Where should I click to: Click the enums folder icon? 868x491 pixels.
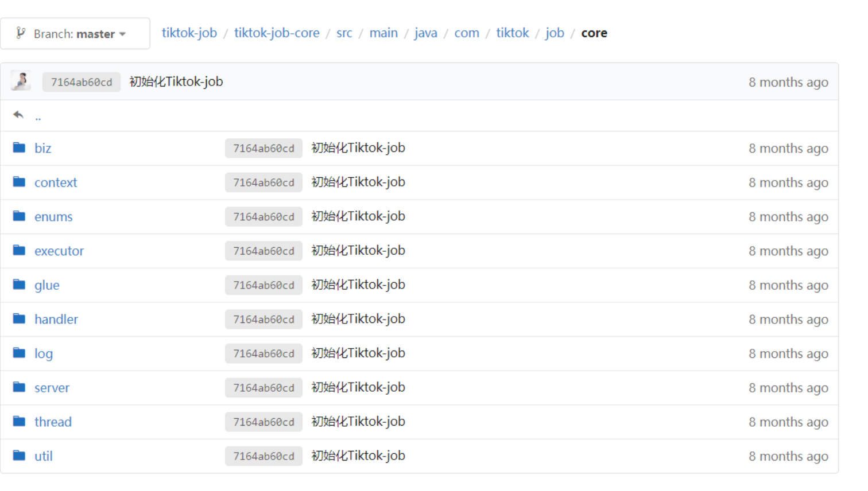(x=20, y=216)
